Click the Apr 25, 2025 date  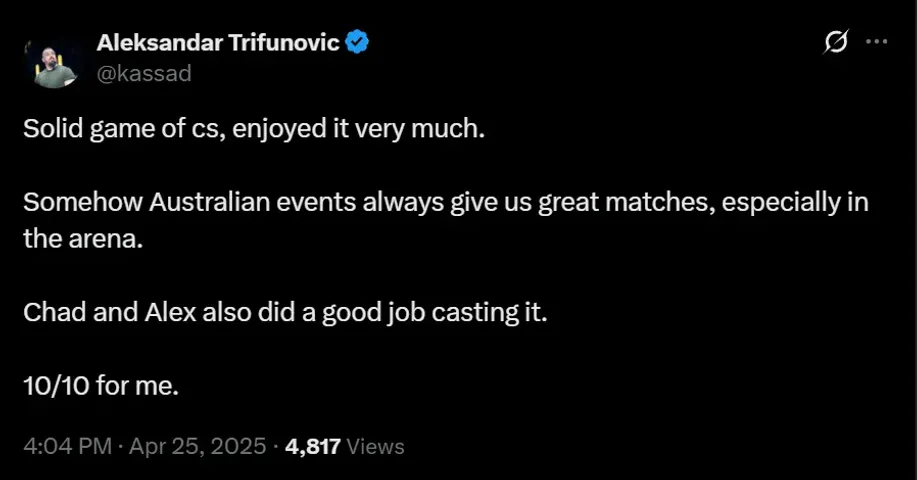click(x=198, y=447)
